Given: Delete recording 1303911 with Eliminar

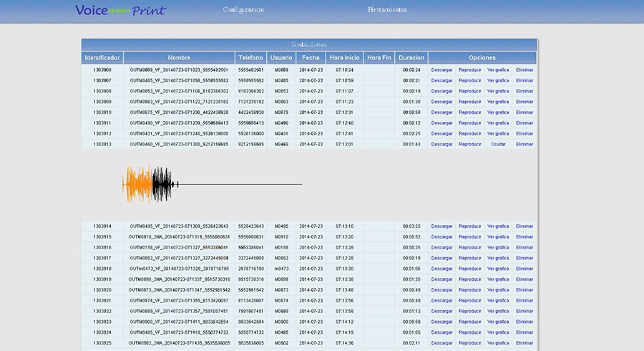Looking at the screenshot, I should pyautogui.click(x=525, y=123).
